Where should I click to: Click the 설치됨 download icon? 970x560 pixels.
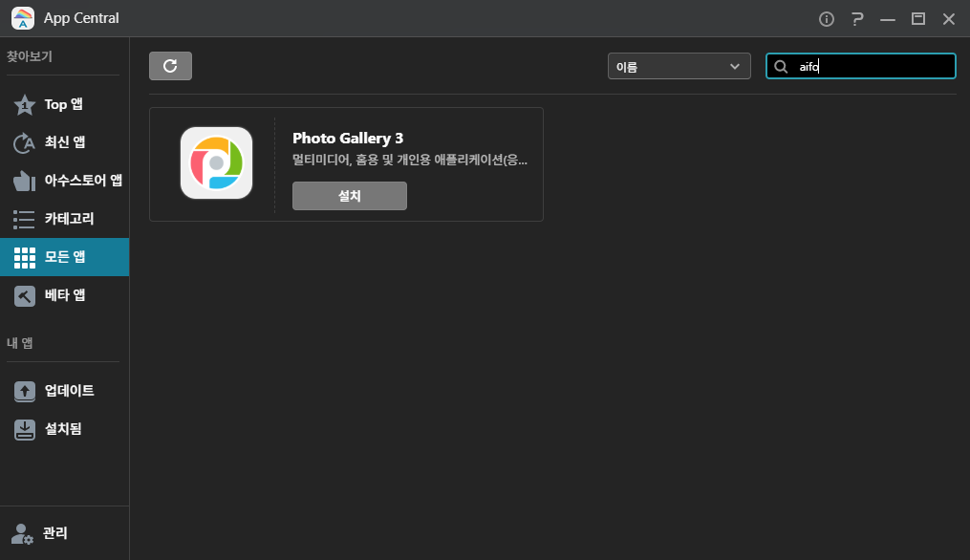25,429
